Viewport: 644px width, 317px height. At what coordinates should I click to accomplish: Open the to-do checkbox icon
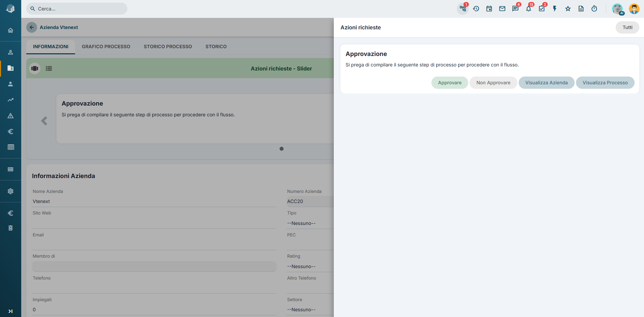(x=542, y=9)
